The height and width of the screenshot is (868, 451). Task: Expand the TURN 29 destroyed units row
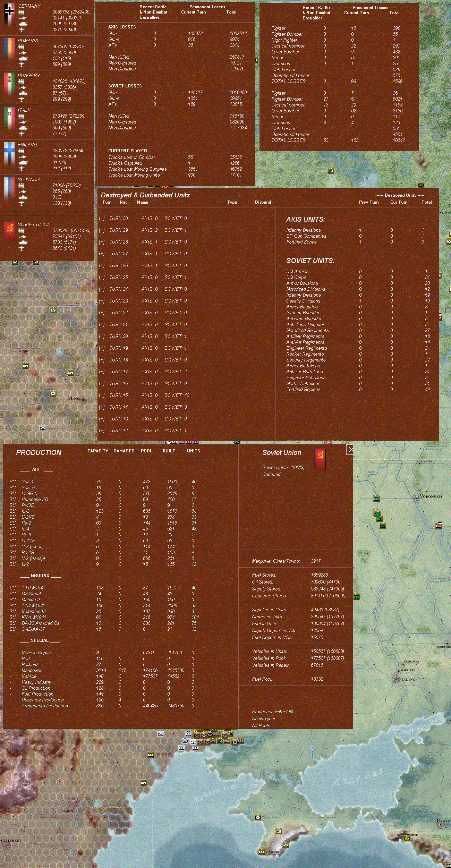coord(102,230)
